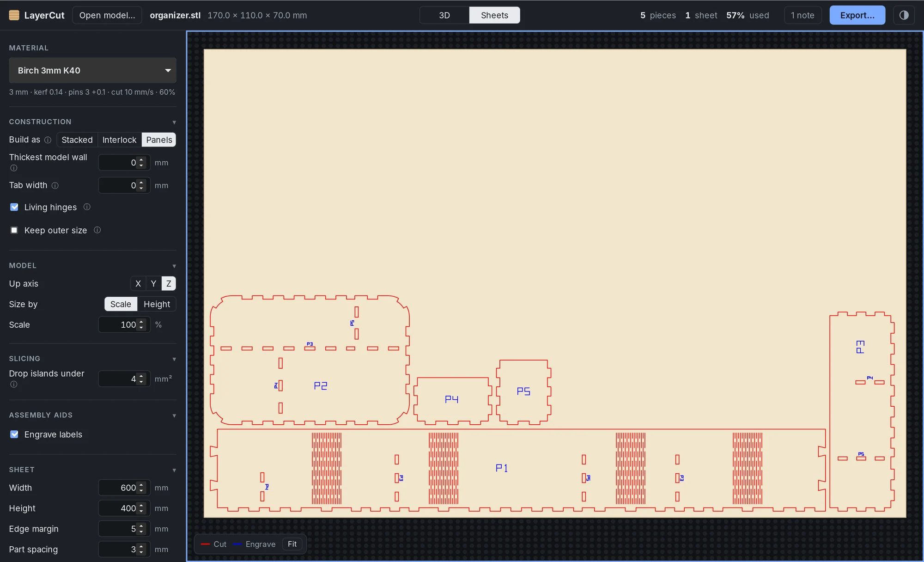924x562 pixels.
Task: Open Keep outer size info icon
Action: 97,230
